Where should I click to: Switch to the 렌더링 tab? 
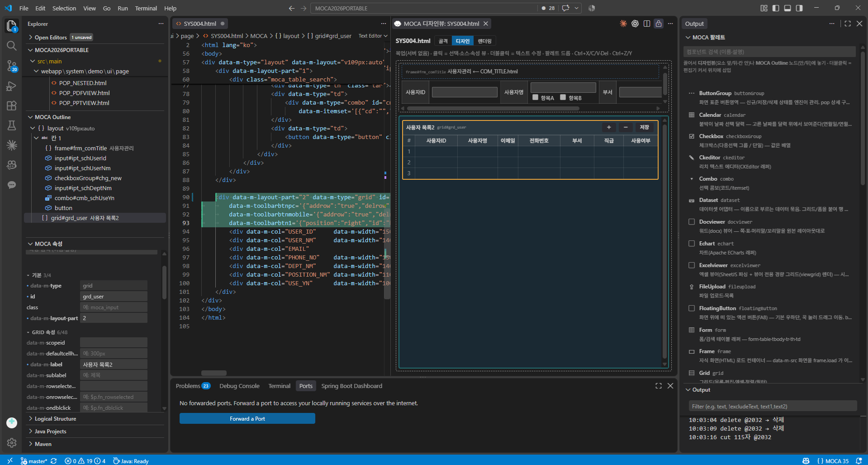(484, 41)
